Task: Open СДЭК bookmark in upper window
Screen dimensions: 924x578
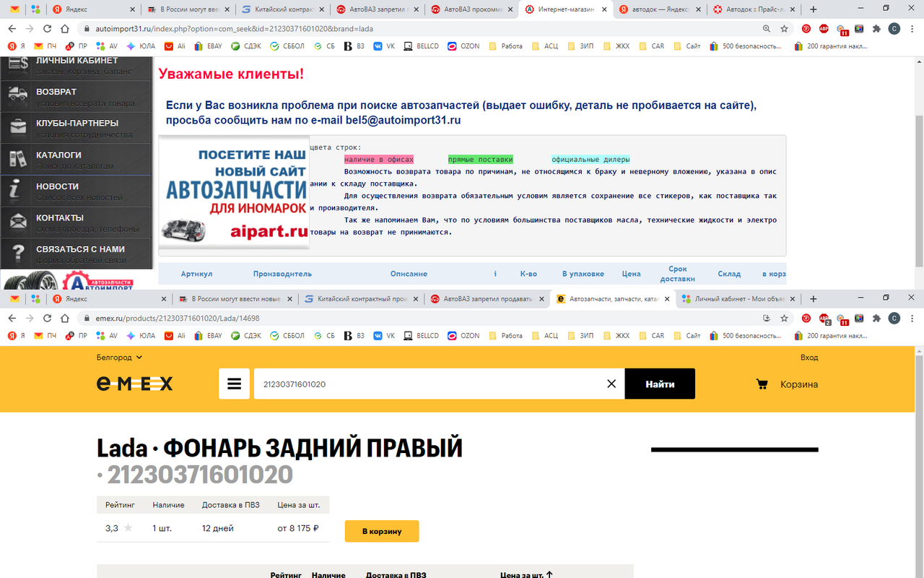Action: (246, 46)
